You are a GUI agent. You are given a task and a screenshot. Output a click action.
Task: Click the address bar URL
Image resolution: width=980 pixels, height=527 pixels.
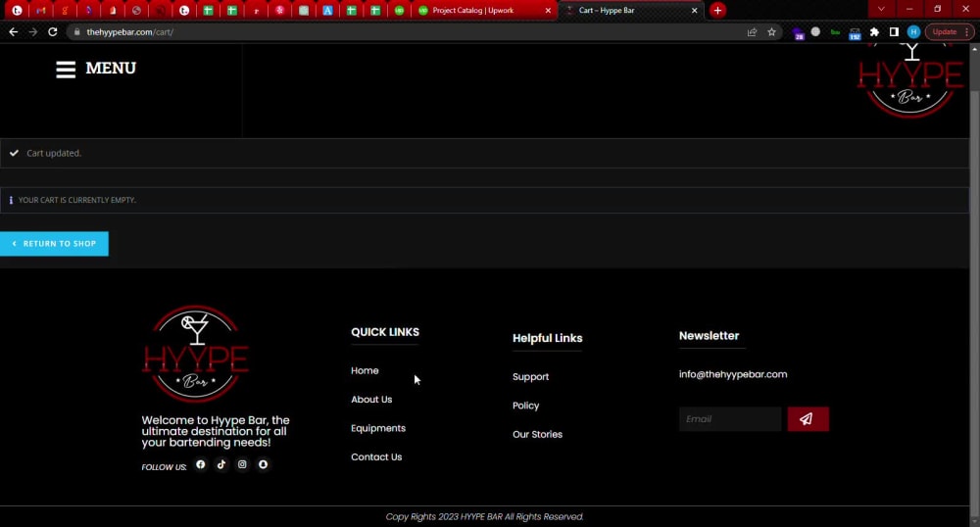pyautogui.click(x=129, y=32)
